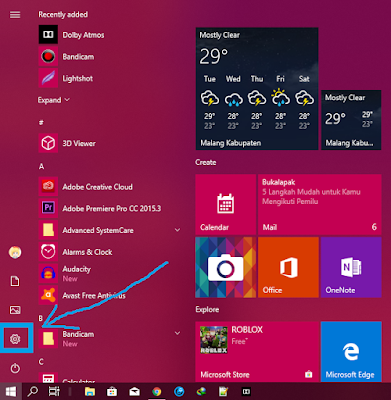Launch the Microsoft Edge tile
391x400 pixels.
coord(351,352)
